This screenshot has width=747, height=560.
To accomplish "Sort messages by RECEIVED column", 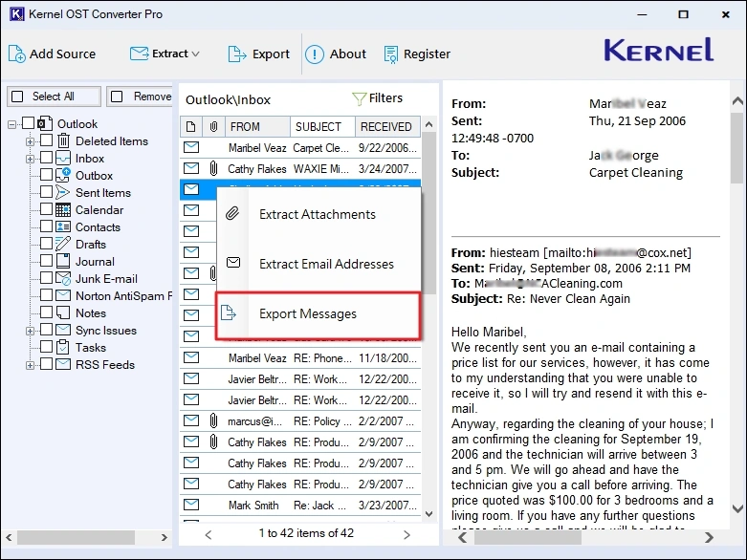I will pos(387,126).
